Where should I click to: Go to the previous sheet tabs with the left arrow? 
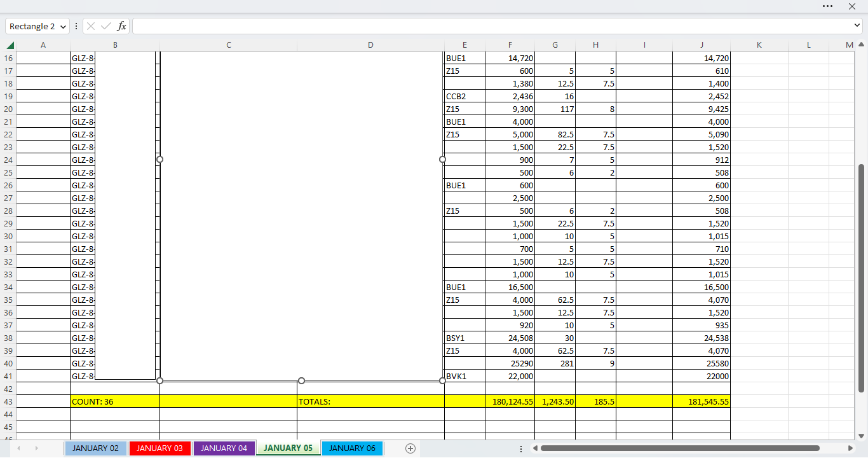(18, 448)
